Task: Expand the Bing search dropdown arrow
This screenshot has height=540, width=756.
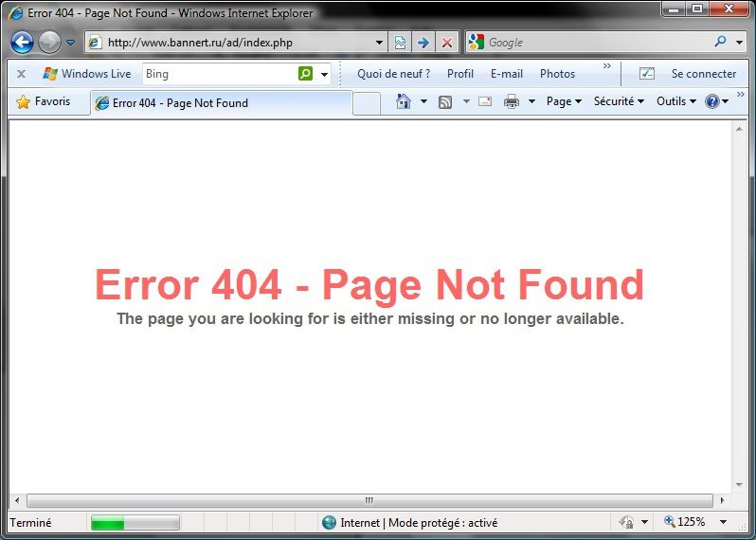Action: pos(325,74)
